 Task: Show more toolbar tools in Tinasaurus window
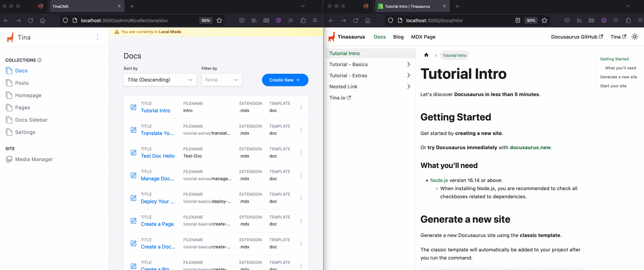(x=616, y=21)
